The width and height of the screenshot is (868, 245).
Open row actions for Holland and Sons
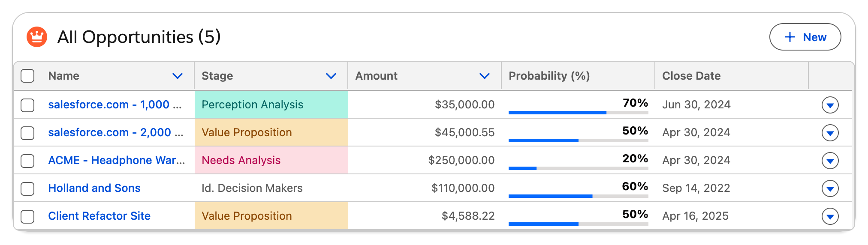(830, 188)
